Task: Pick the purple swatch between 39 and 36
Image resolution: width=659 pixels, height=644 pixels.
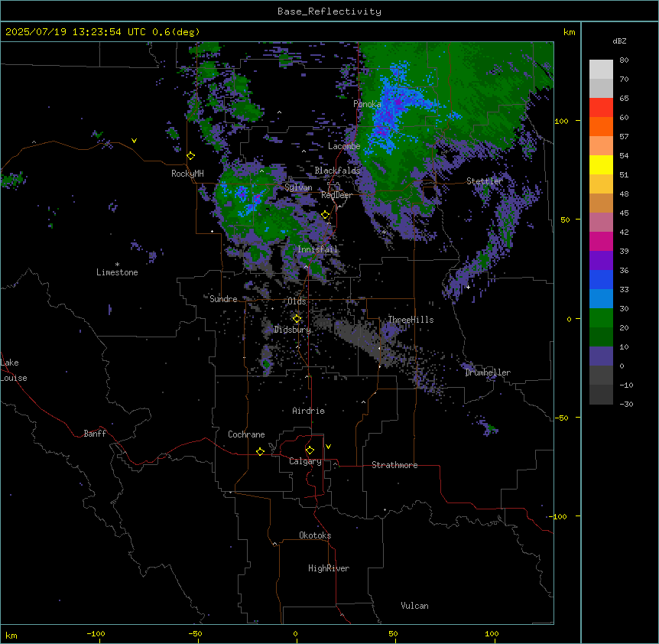Action: [601, 261]
